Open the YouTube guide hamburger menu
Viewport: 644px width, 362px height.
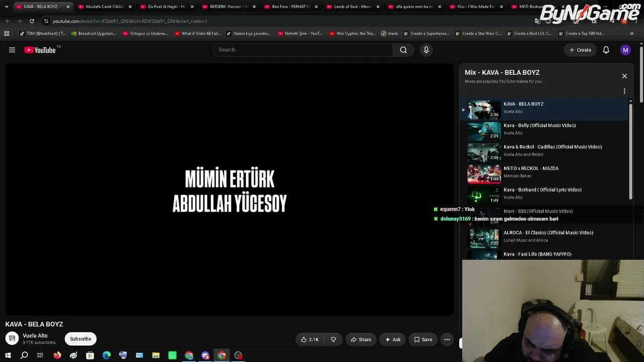click(12, 50)
